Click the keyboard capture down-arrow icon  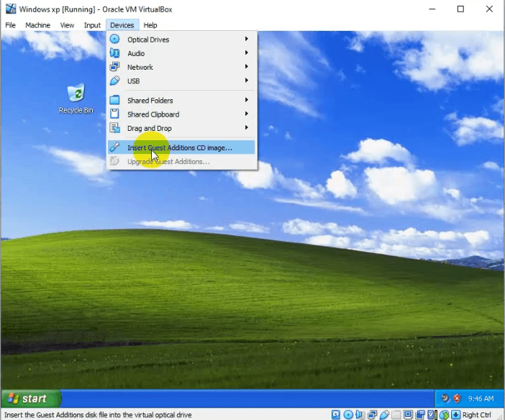coord(456,414)
